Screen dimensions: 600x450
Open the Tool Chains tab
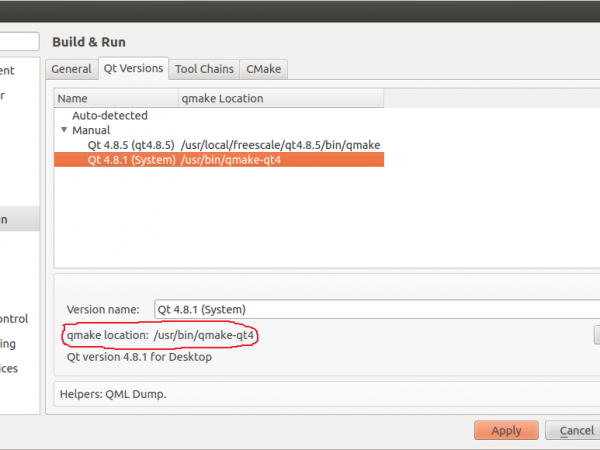[x=204, y=69]
